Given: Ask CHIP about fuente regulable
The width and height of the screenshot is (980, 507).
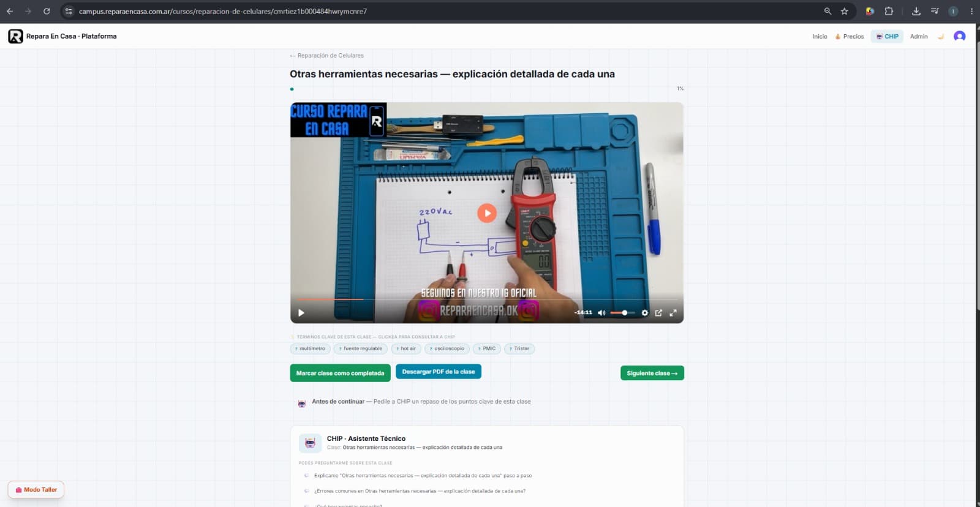Looking at the screenshot, I should click(x=361, y=348).
